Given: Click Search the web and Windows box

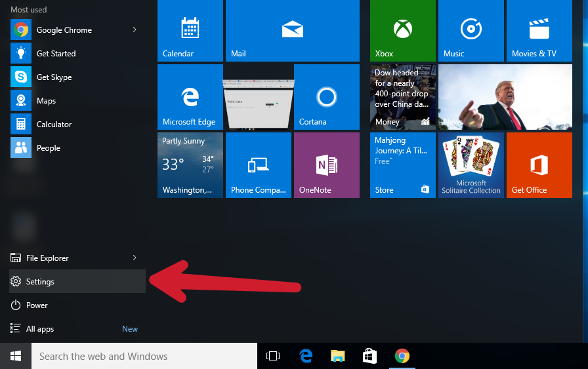Looking at the screenshot, I should click(144, 356).
